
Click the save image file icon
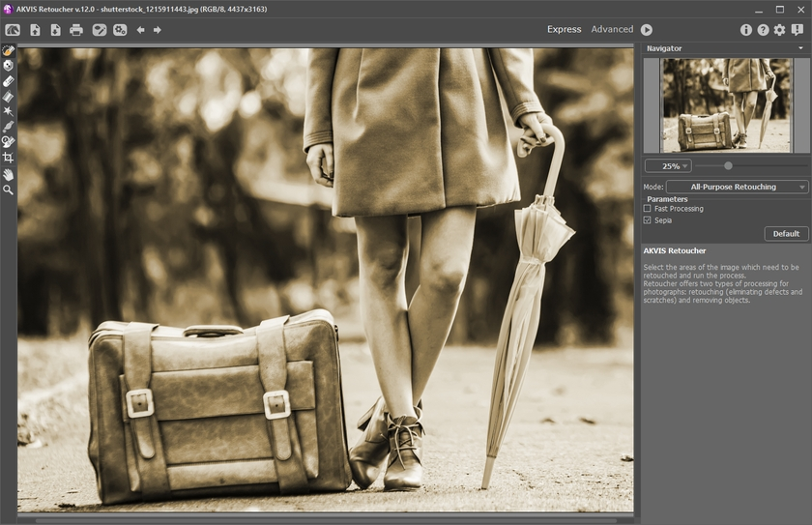(x=55, y=30)
